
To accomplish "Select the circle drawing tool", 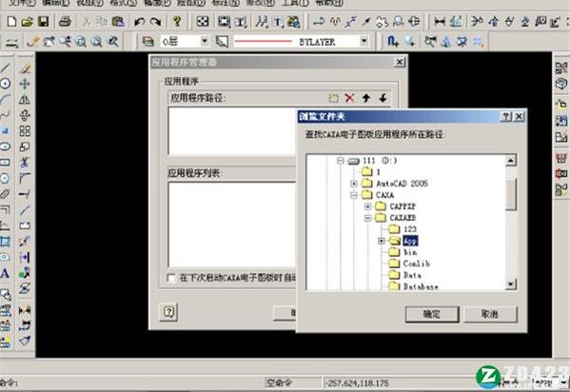I will click(5, 84).
